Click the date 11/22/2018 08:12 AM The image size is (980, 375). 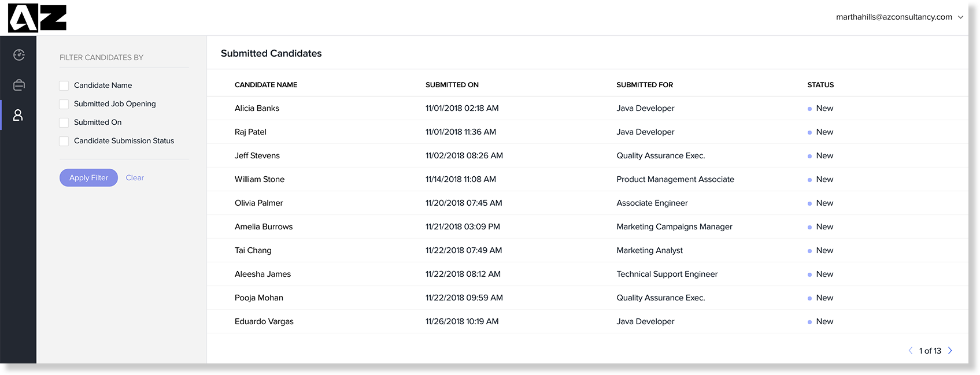click(463, 274)
